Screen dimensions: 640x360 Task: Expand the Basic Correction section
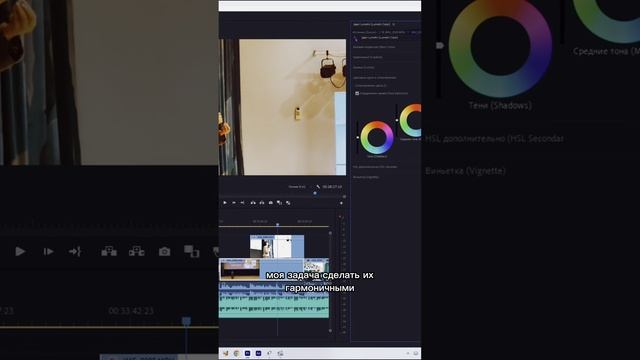(x=374, y=47)
